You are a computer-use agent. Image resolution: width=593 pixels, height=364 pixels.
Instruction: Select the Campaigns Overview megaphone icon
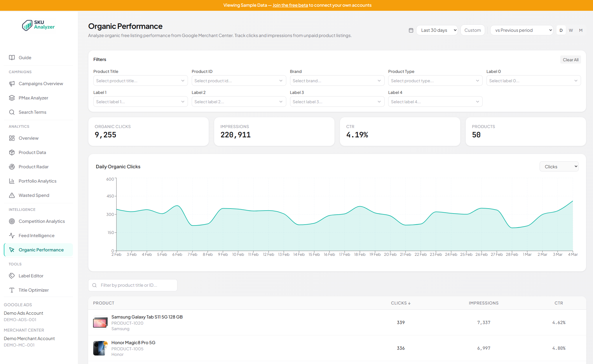click(x=12, y=83)
